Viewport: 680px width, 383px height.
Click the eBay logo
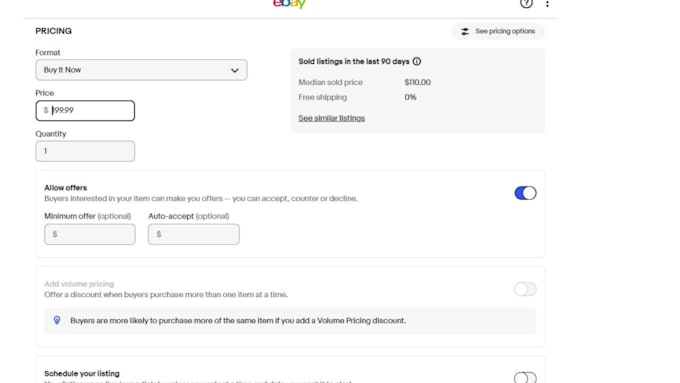click(x=289, y=4)
